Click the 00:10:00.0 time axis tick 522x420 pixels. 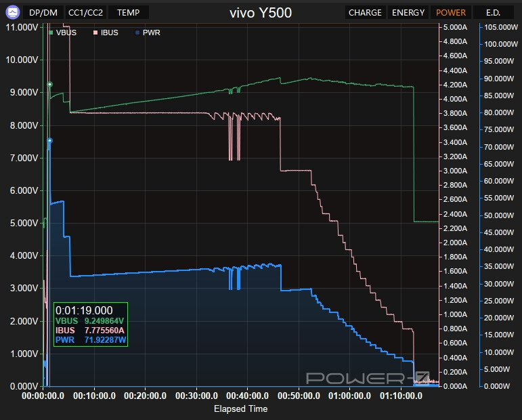coord(94,396)
